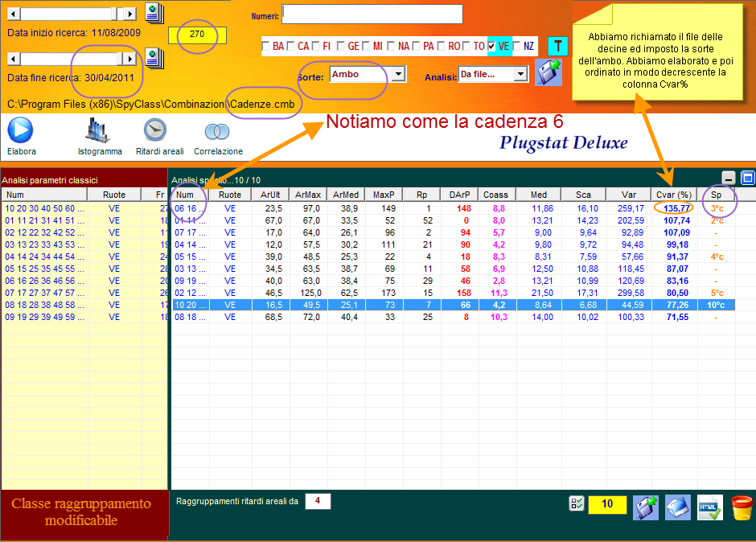Sort results by the MaxP column header

click(x=384, y=195)
